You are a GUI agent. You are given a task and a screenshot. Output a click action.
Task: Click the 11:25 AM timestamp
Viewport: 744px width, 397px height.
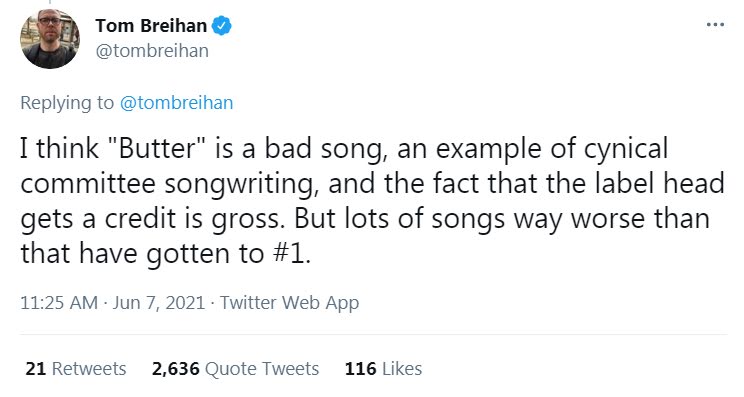pos(59,303)
